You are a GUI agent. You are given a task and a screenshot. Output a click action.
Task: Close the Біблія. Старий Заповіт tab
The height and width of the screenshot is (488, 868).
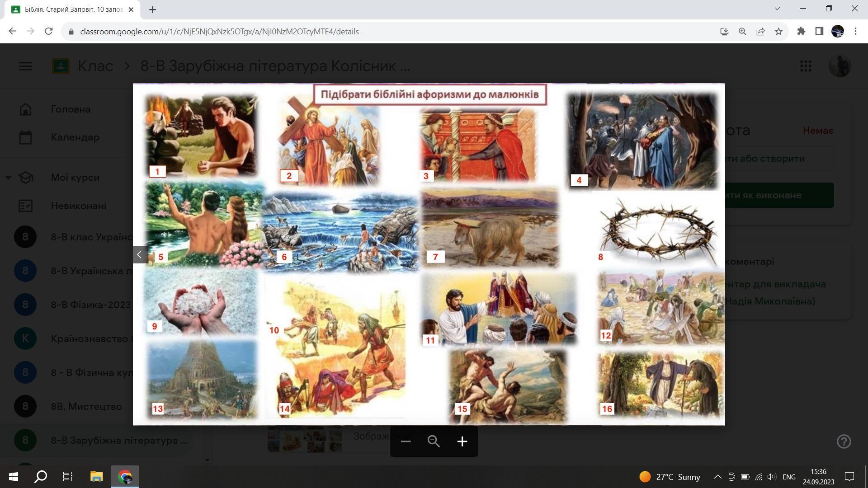131,9
